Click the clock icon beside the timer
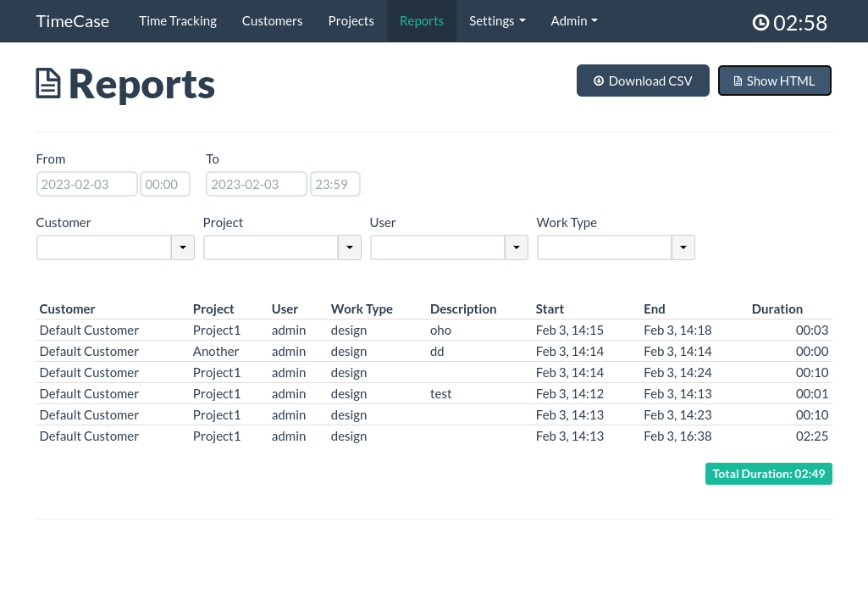The height and width of the screenshot is (589, 868). point(760,23)
